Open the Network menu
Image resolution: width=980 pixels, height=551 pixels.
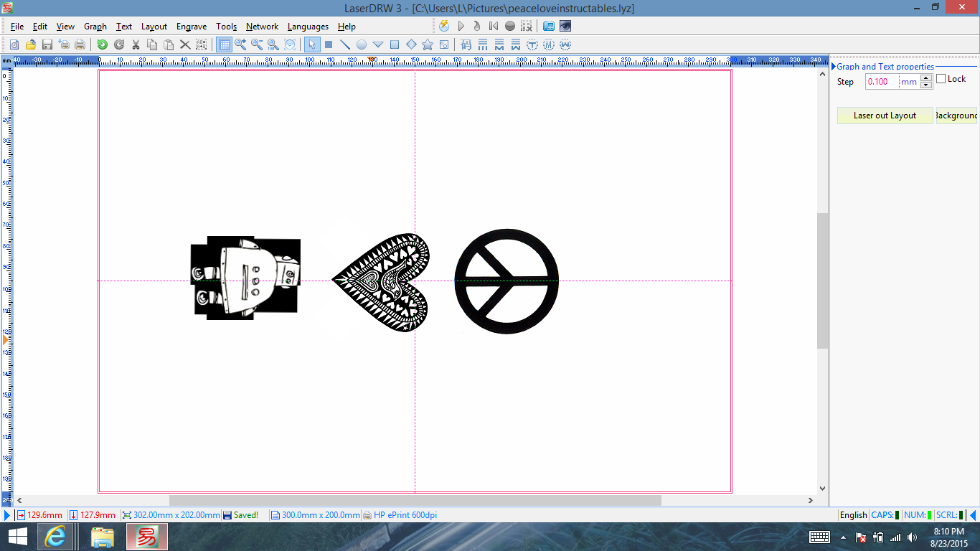(x=262, y=27)
